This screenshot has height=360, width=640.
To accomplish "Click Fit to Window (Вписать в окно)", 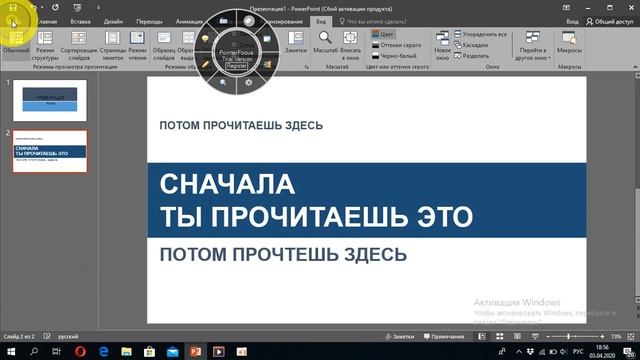I will coord(350,46).
